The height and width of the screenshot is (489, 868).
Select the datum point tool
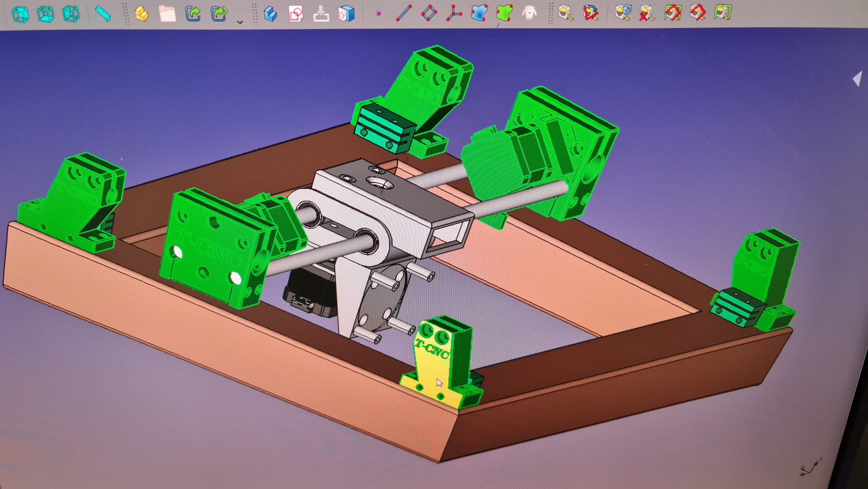pos(379,14)
